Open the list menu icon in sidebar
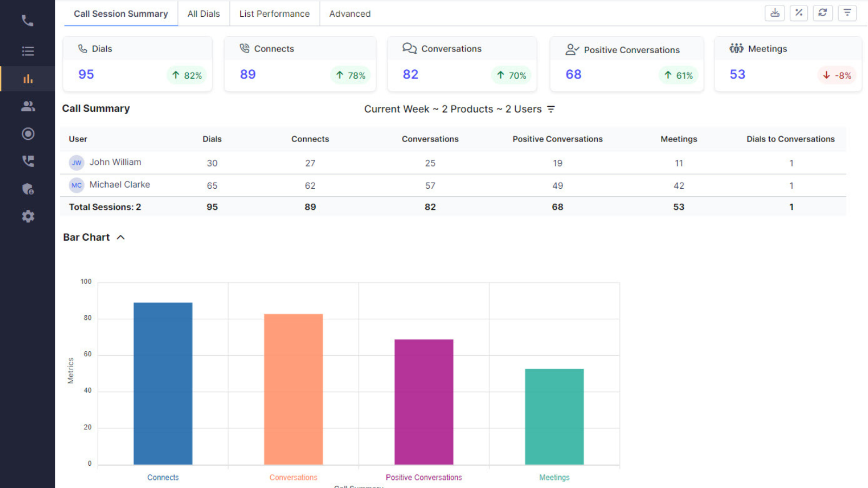Image resolution: width=868 pixels, height=488 pixels. tap(28, 51)
